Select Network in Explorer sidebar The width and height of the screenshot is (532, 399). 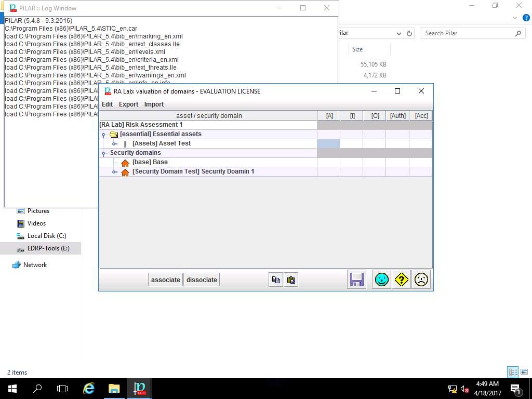click(x=35, y=265)
